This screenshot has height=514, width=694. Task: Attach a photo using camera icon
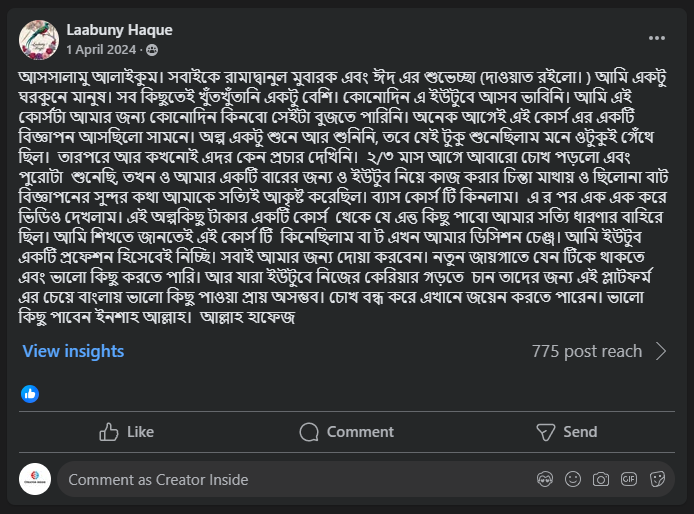point(600,480)
